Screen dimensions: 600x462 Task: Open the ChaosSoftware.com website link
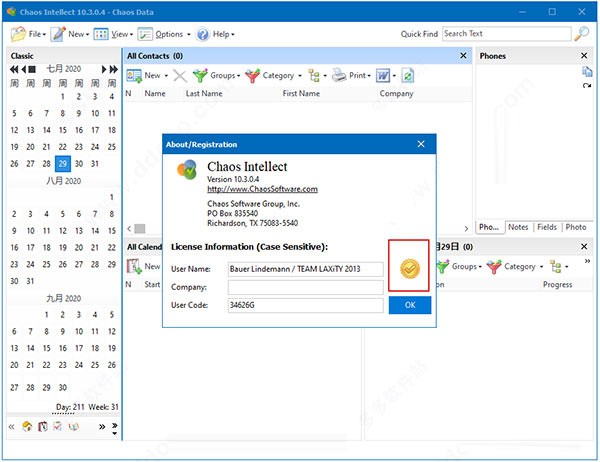pos(262,188)
